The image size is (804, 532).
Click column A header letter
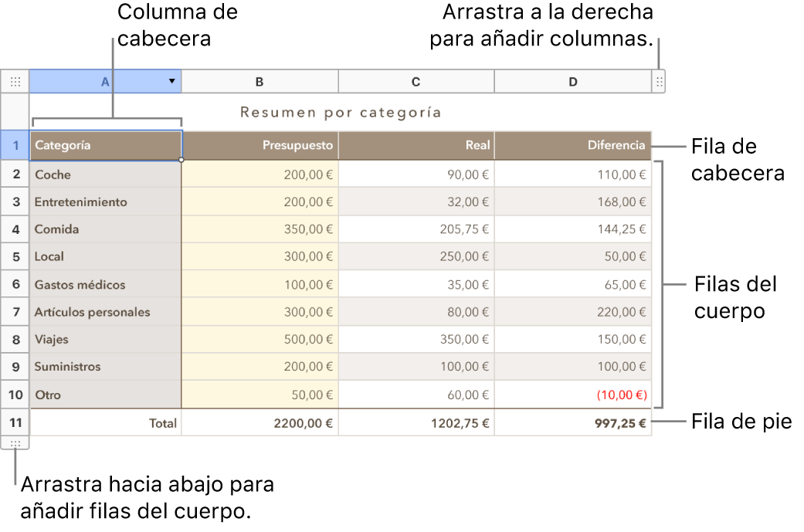[106, 81]
